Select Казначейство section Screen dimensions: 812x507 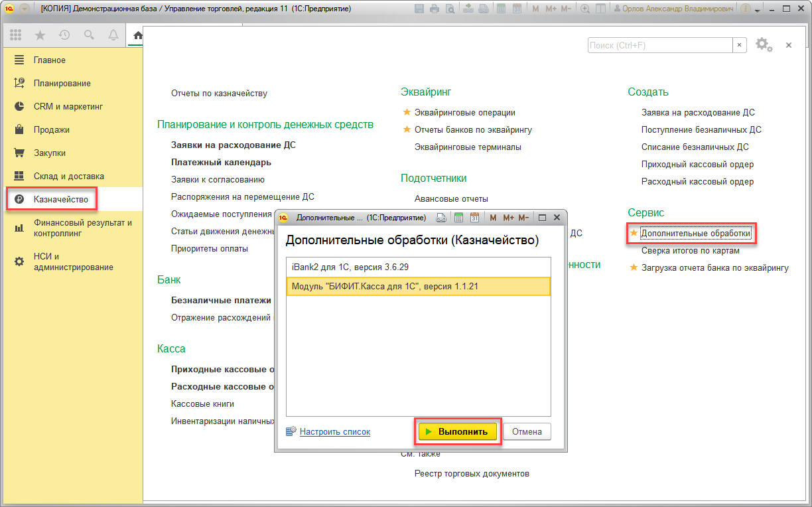(72, 199)
